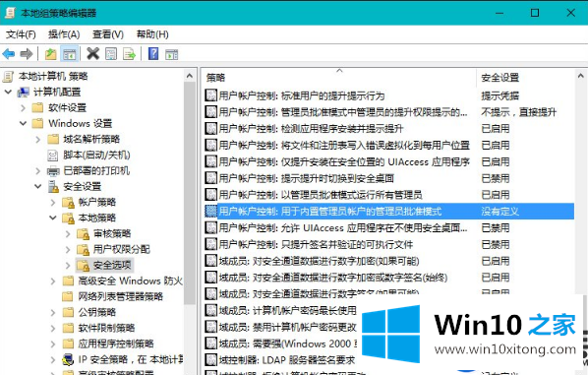Open the Properties toolbar icon

click(x=111, y=54)
